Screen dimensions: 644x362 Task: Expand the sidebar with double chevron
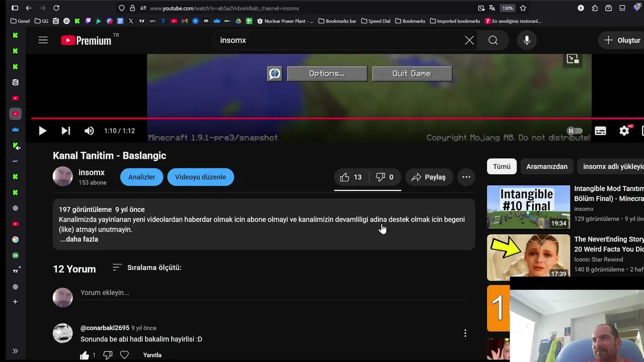(15, 351)
